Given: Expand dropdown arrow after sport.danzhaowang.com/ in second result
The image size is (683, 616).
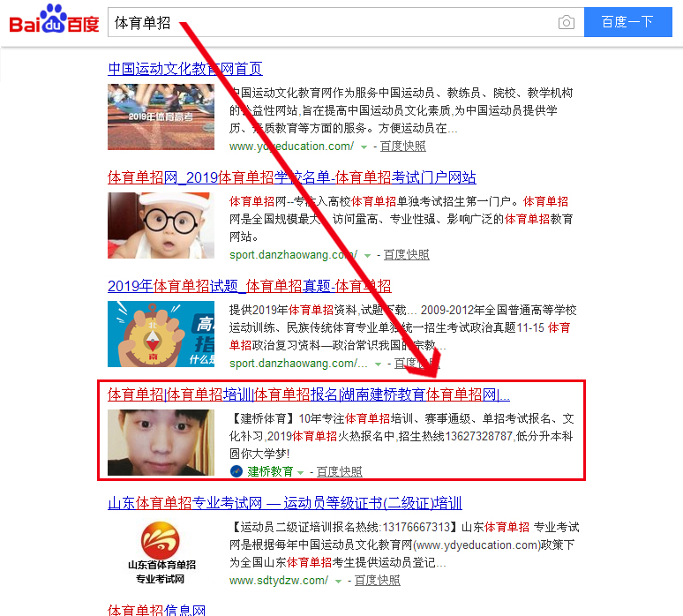Looking at the screenshot, I should point(367,256).
